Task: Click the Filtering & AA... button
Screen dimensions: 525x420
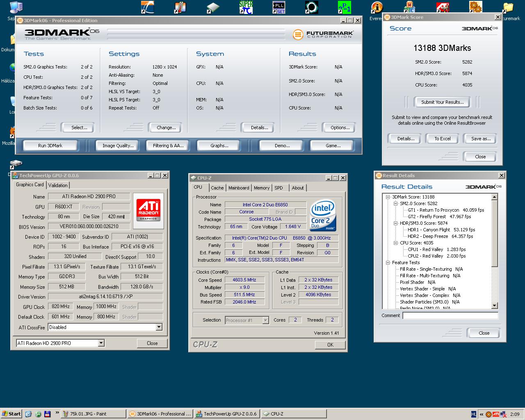Action: point(169,146)
